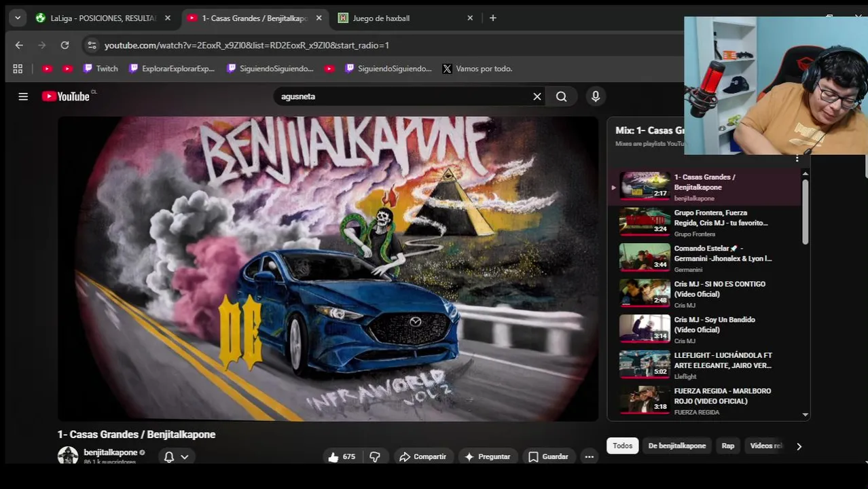Clear the search query with X
The height and width of the screenshot is (489, 868).
pyautogui.click(x=537, y=96)
